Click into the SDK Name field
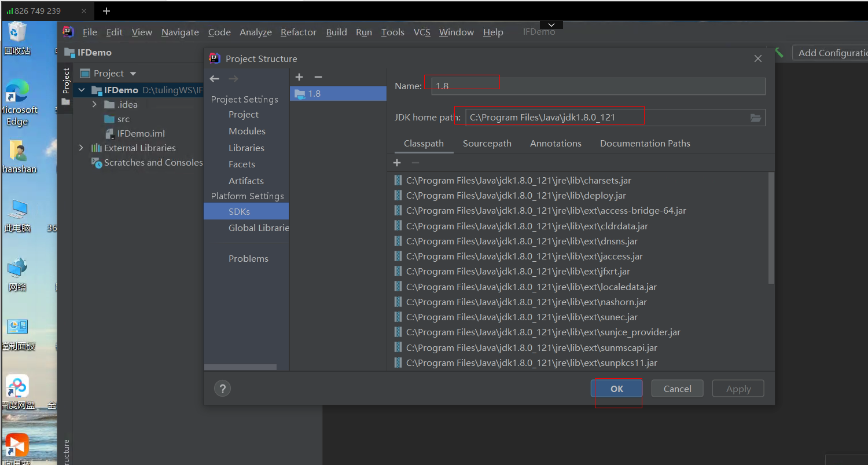The width and height of the screenshot is (868, 465). (598, 86)
